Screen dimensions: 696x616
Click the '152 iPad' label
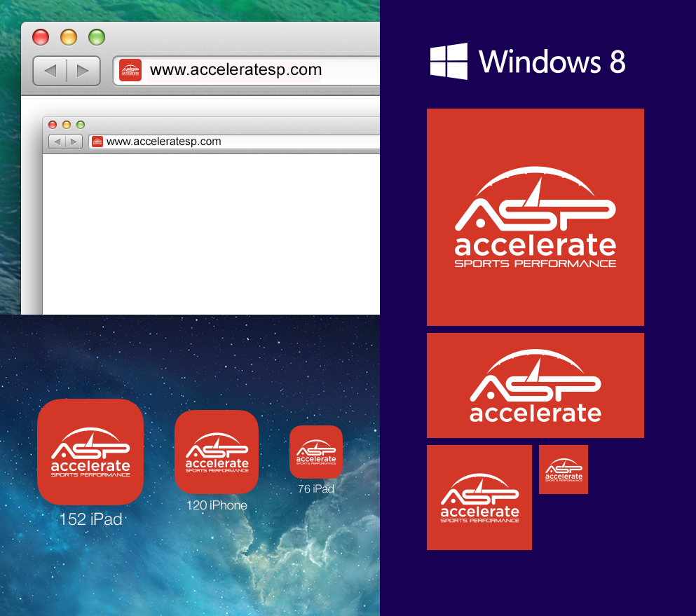click(90, 519)
